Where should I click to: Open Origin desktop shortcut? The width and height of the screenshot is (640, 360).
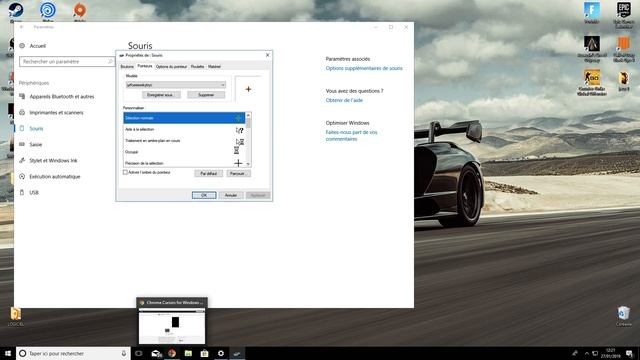(80, 11)
